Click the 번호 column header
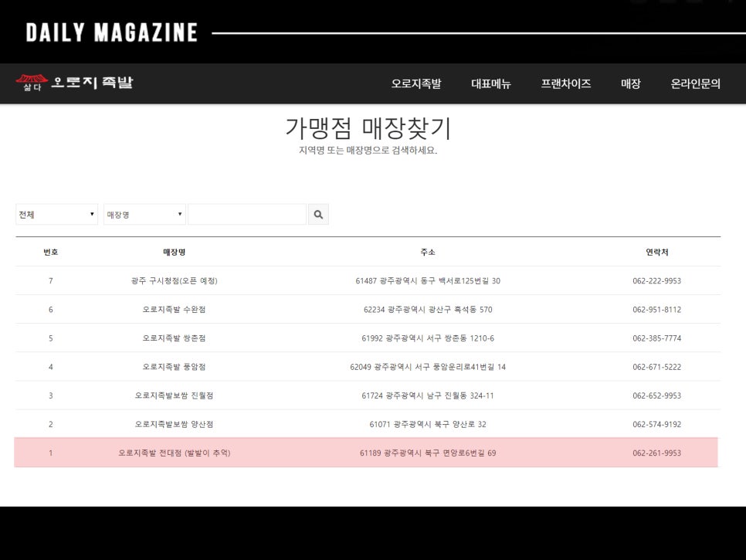Image resolution: width=746 pixels, height=560 pixels. 51,252
